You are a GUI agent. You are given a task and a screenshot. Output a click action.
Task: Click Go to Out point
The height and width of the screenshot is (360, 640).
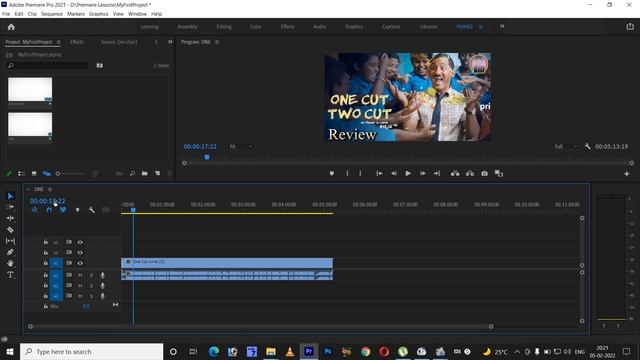tap(437, 173)
